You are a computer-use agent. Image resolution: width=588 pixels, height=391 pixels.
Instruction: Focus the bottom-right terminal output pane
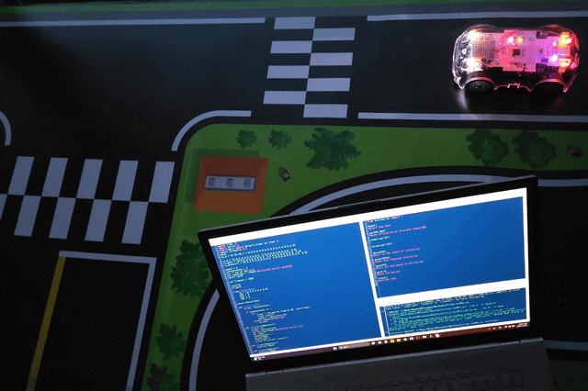[455, 310]
